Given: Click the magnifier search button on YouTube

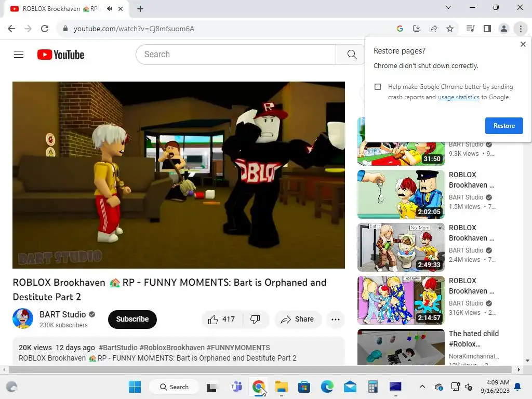Looking at the screenshot, I should pos(352,54).
